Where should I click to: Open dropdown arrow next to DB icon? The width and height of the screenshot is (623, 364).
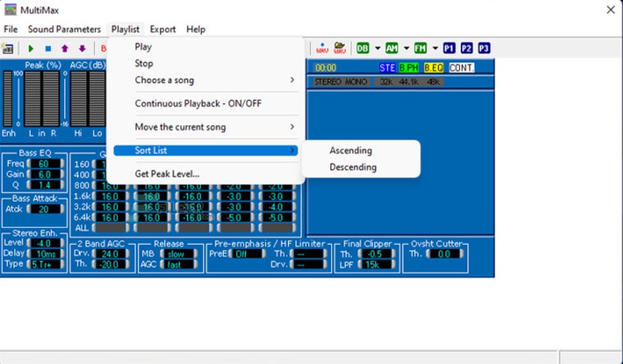click(x=377, y=48)
